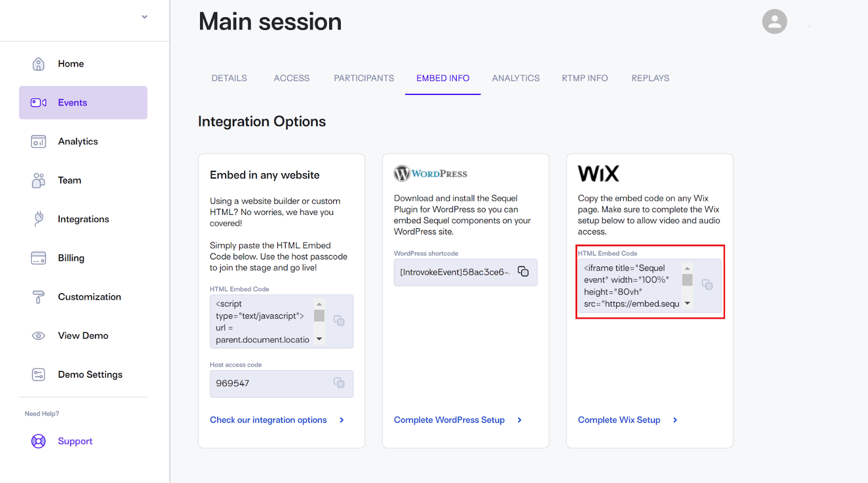This screenshot has height=483, width=868.
Task: Click the Billing card icon
Action: [39, 258]
